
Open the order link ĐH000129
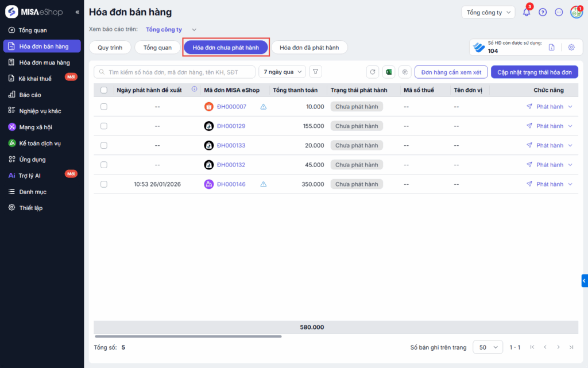231,126
